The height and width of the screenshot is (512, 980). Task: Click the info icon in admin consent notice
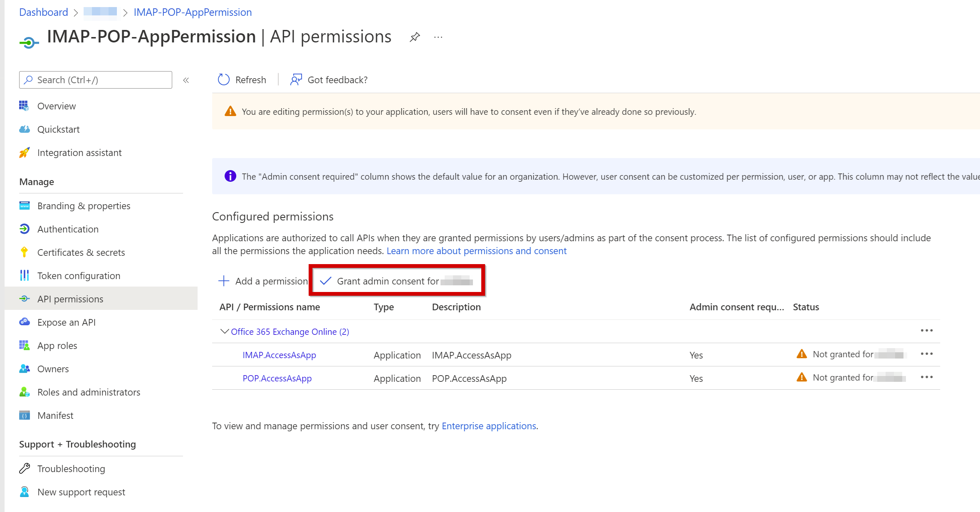[x=230, y=176]
